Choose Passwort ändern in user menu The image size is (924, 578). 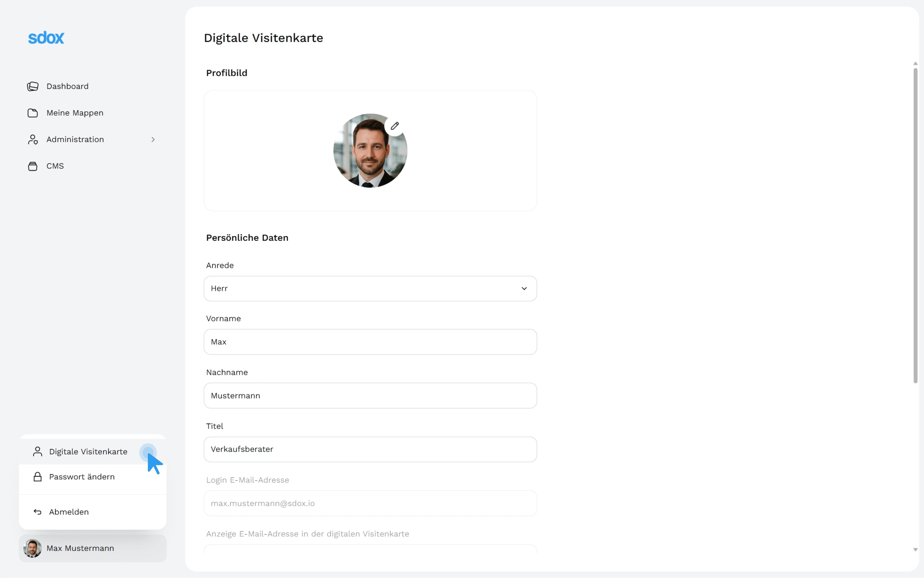93,477
